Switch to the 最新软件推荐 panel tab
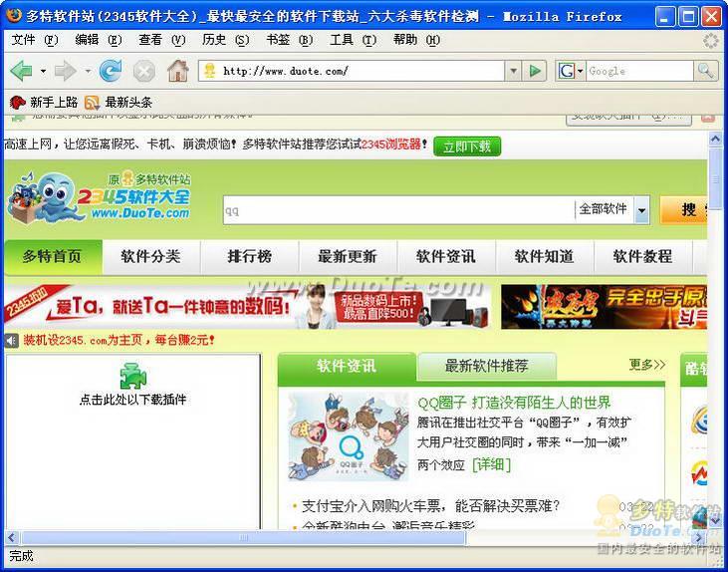The height and width of the screenshot is (572, 728). [487, 366]
